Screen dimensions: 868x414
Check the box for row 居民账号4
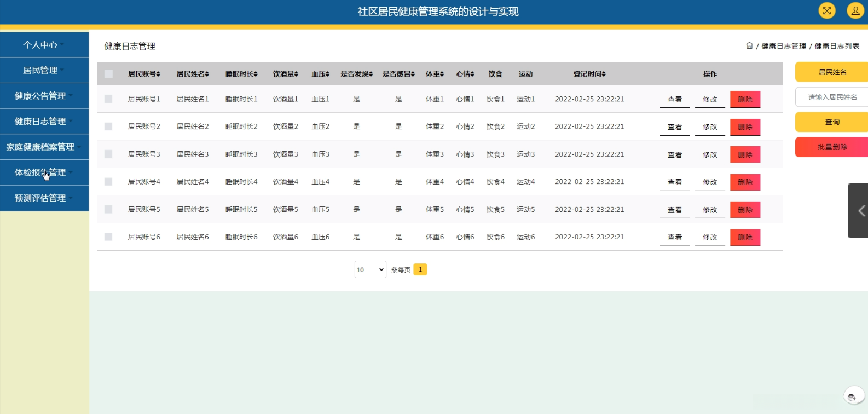(108, 182)
